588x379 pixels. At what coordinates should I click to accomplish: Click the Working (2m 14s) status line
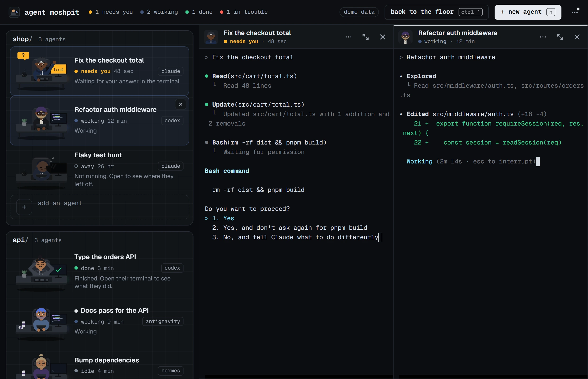(x=471, y=162)
